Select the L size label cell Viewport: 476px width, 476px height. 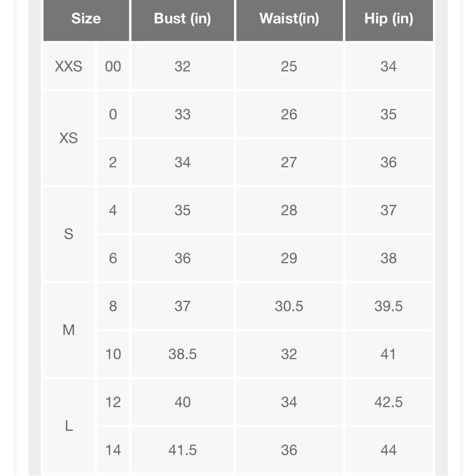coord(69,426)
